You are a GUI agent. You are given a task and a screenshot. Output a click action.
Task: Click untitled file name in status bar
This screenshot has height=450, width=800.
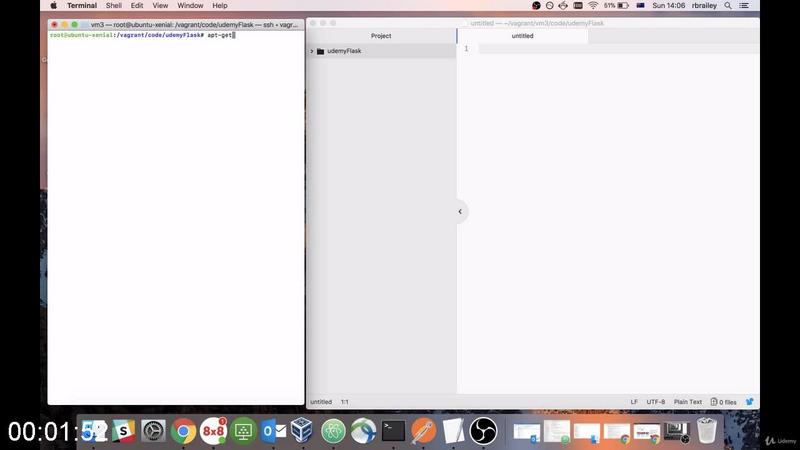point(321,402)
